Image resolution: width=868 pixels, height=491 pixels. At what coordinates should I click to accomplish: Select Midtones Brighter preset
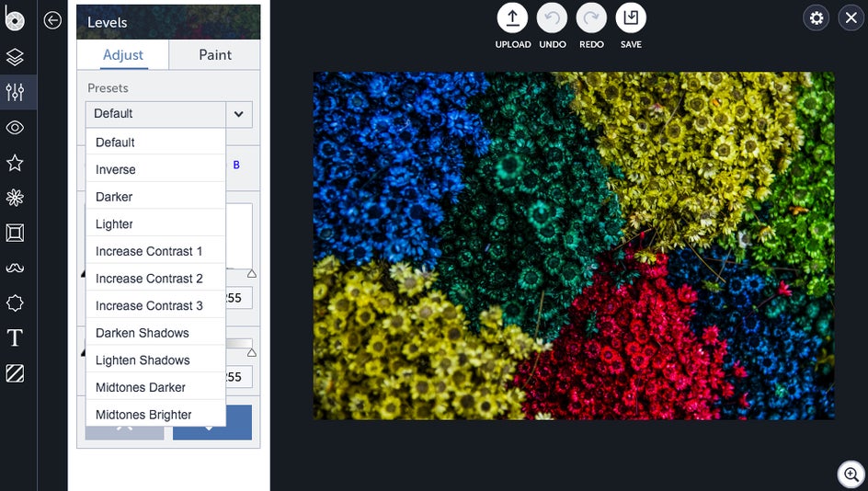(155, 414)
